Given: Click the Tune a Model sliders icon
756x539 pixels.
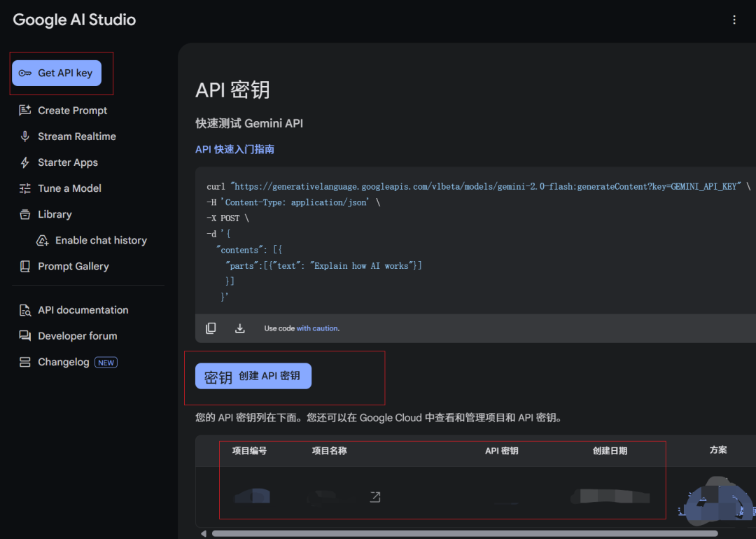Looking at the screenshot, I should point(25,188).
